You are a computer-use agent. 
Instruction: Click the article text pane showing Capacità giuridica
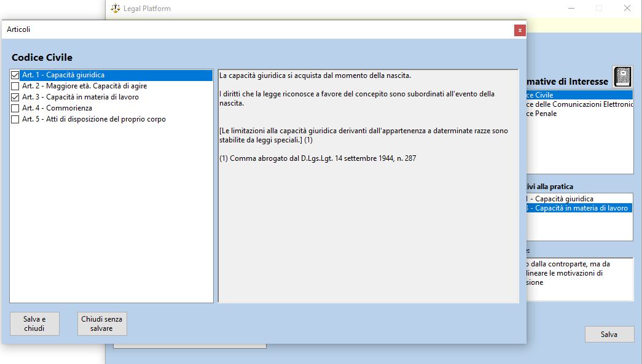[368, 215]
